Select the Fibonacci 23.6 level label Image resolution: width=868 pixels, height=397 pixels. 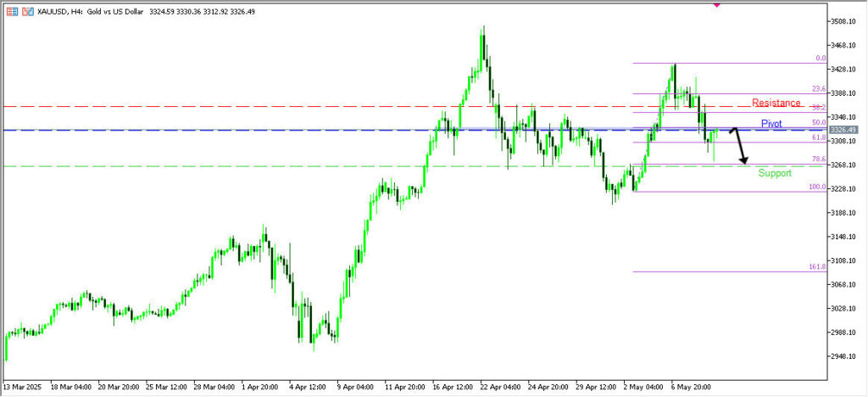pyautogui.click(x=818, y=89)
